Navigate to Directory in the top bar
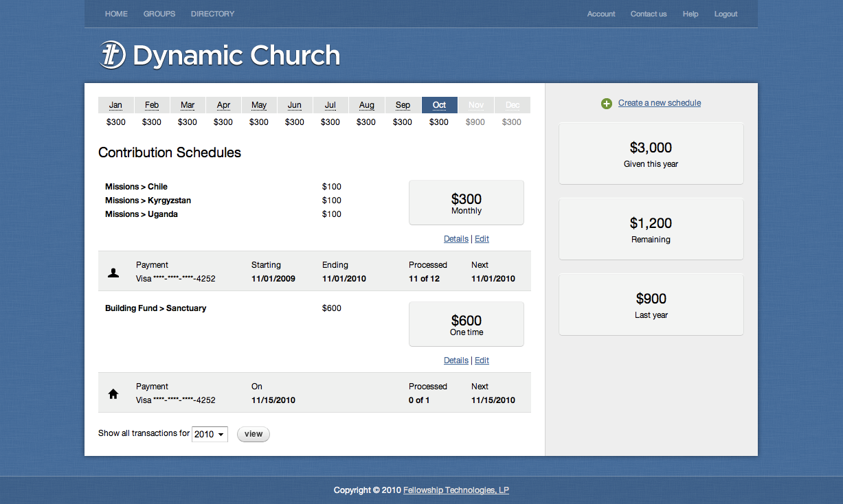This screenshot has height=504, width=843. tap(212, 14)
